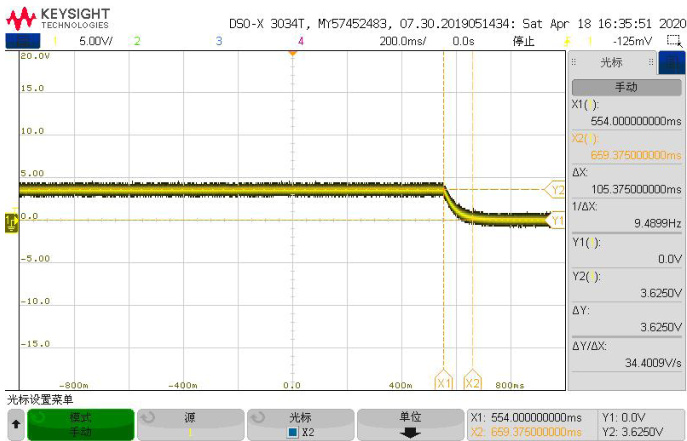Toggle channel 4 on the status bar
This screenshot has width=687, height=441.
coord(301,41)
